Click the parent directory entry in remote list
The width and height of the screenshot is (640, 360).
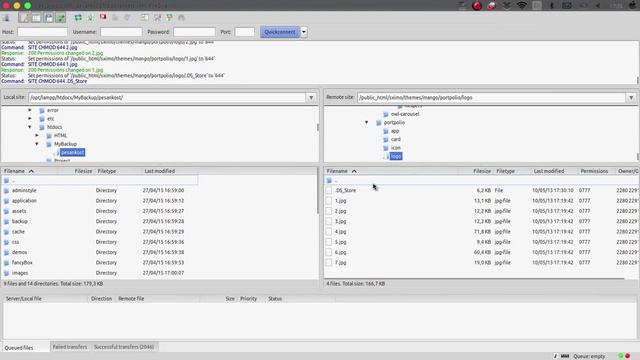click(x=482, y=180)
